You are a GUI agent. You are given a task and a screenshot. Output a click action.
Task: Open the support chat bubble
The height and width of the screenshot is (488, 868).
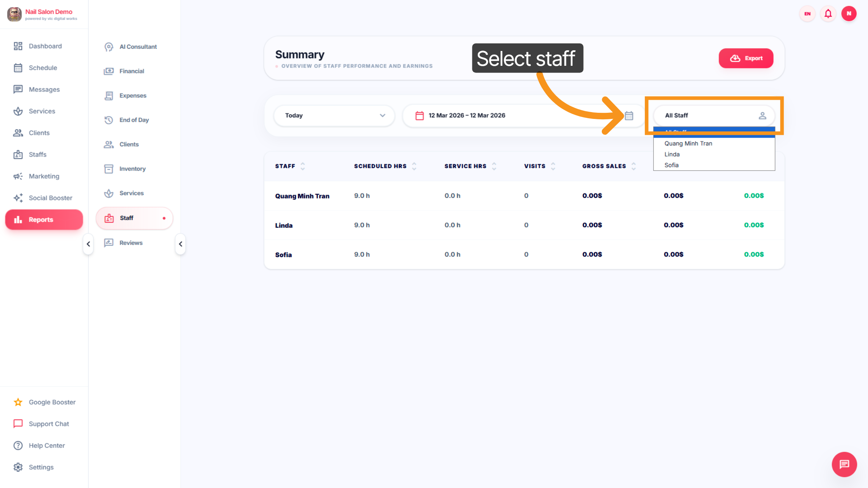click(x=844, y=465)
